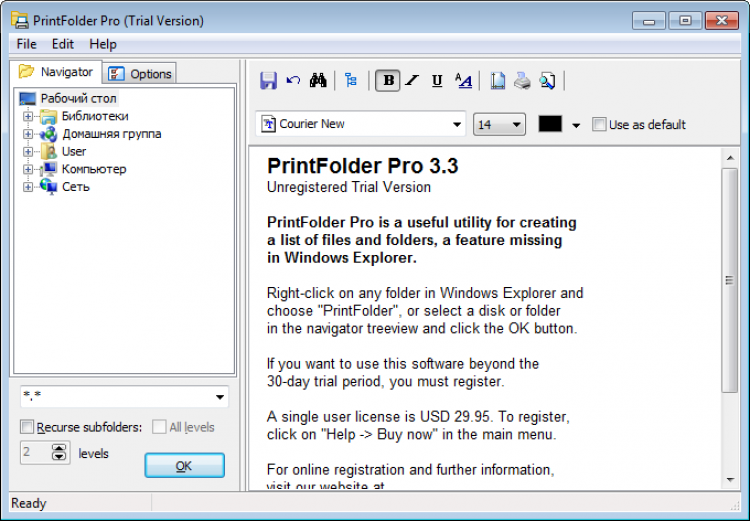Click the OK button
The image size is (750, 521).
(x=184, y=466)
